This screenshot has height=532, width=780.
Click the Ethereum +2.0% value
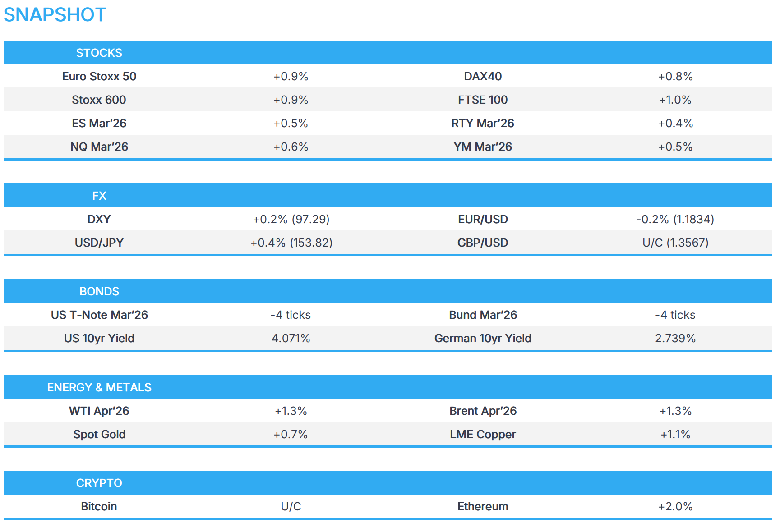pyautogui.click(x=675, y=506)
